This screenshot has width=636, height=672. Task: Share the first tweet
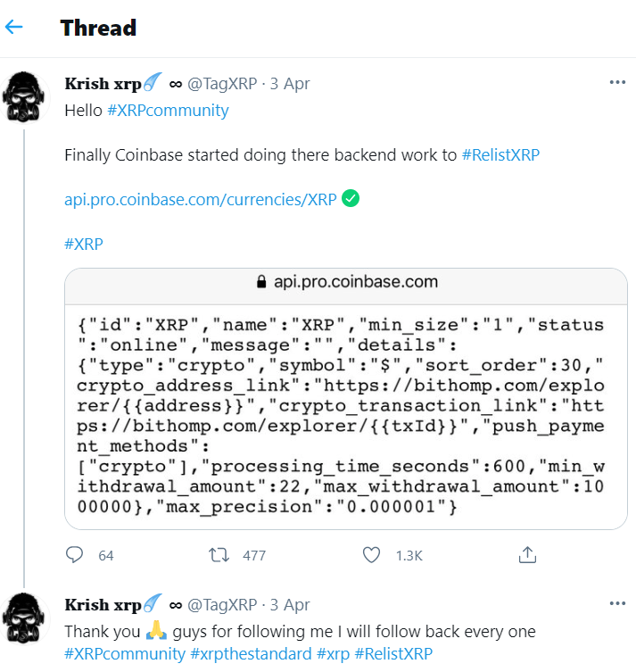coord(526,555)
